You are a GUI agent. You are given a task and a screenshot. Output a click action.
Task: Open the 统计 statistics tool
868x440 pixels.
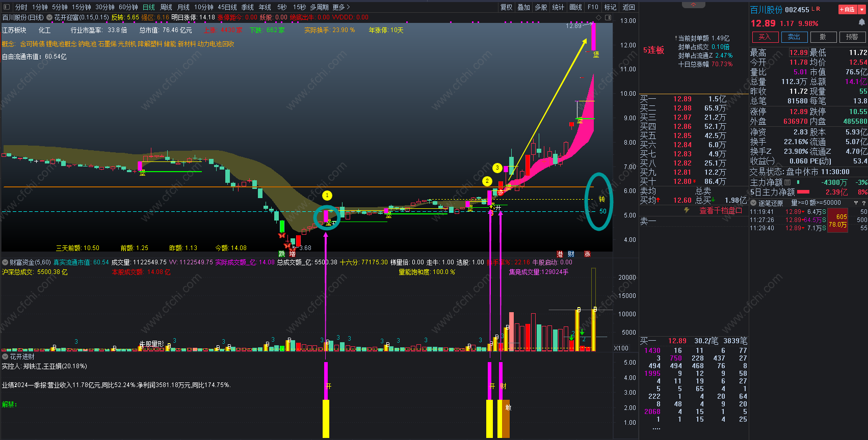(x=558, y=7)
